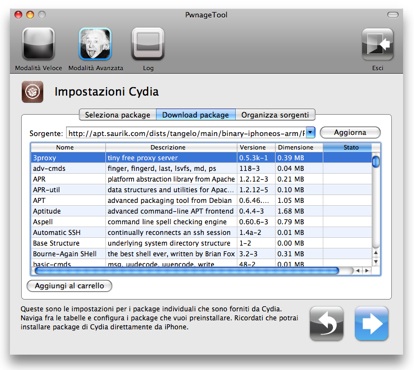
Task: Click the vertical scroll down arrow
Action: pyautogui.click(x=376, y=262)
